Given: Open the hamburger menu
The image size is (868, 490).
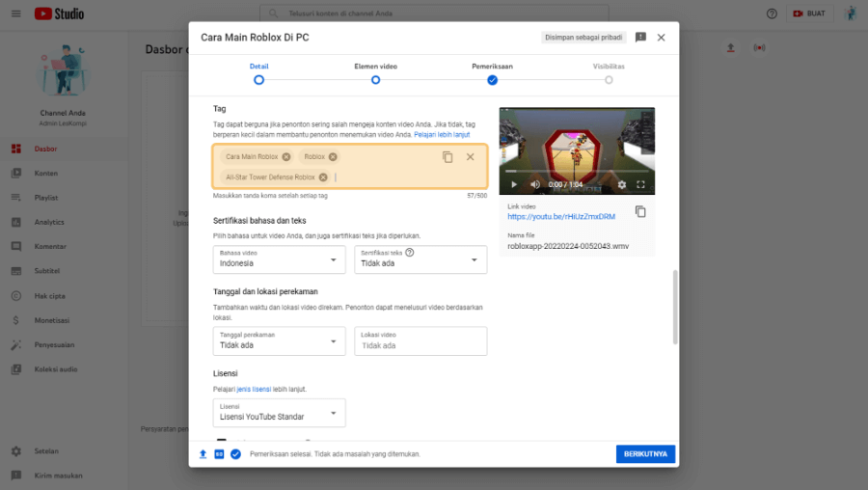Looking at the screenshot, I should tap(16, 14).
